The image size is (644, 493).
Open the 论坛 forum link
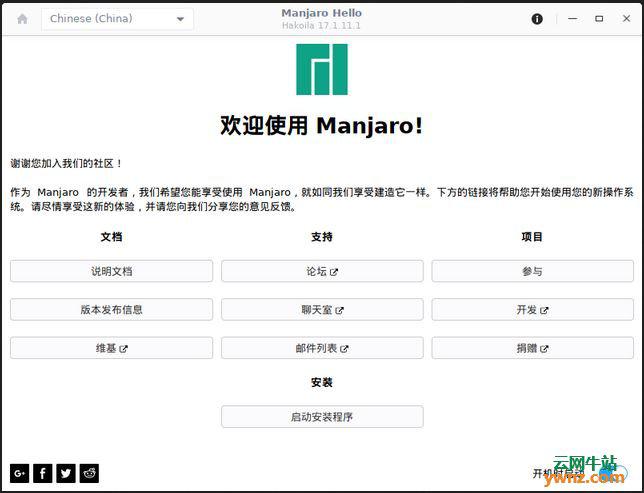322,271
